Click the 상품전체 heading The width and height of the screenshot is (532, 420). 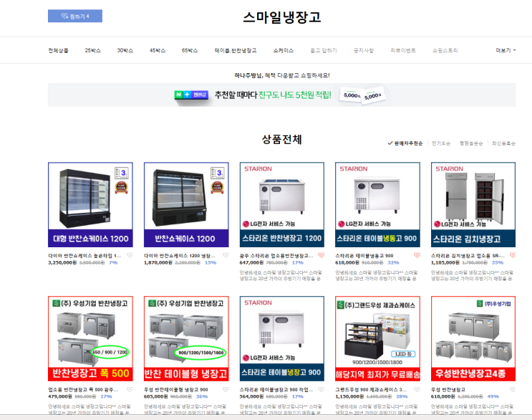[x=281, y=139]
